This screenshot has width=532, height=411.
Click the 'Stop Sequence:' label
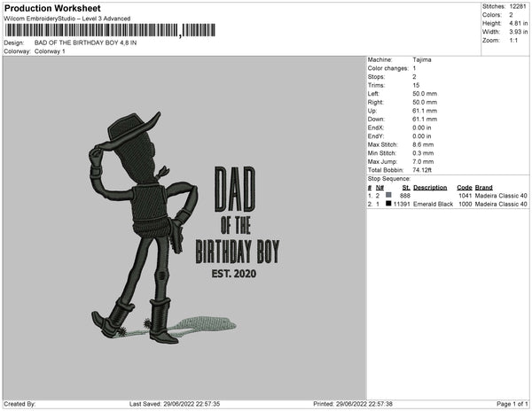click(389, 179)
